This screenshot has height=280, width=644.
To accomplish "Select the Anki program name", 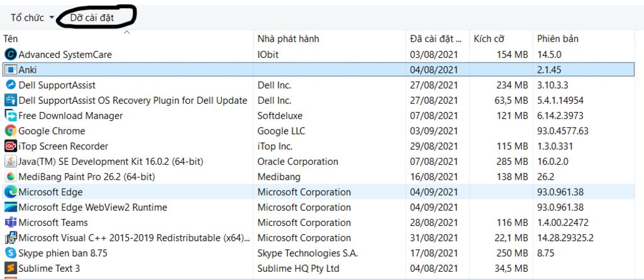I will (28, 70).
